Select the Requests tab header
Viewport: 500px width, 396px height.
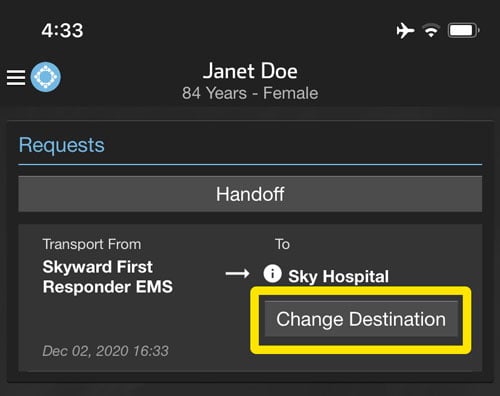[x=62, y=145]
